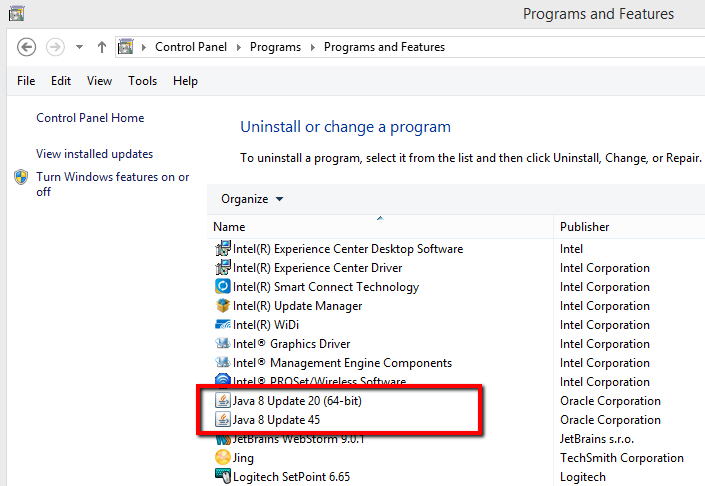Viewport: 705px width, 486px height.
Task: Click the shield icon beside Windows features
Action: (x=21, y=177)
